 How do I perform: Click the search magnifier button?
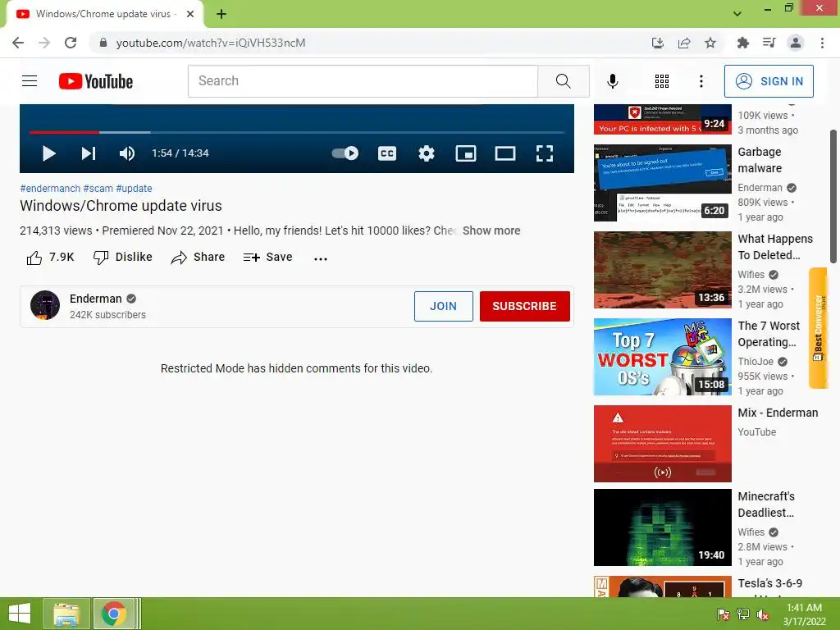point(563,81)
